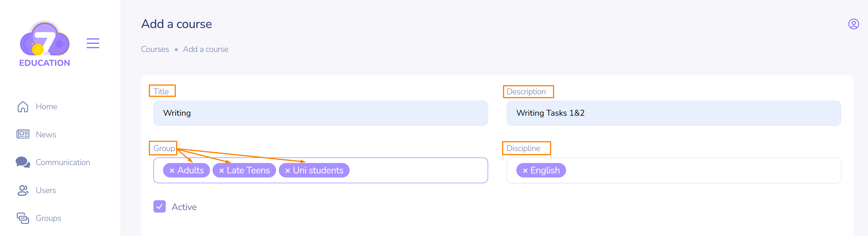Remove the English discipline tag
Screen dimensions: 868x236
pyautogui.click(x=525, y=171)
